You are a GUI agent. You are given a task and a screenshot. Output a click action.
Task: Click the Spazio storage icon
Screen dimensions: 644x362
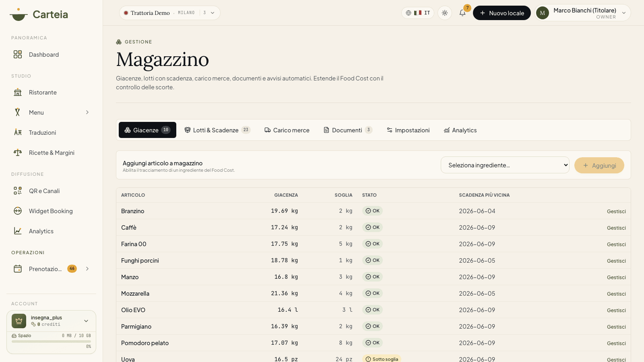coord(14,336)
